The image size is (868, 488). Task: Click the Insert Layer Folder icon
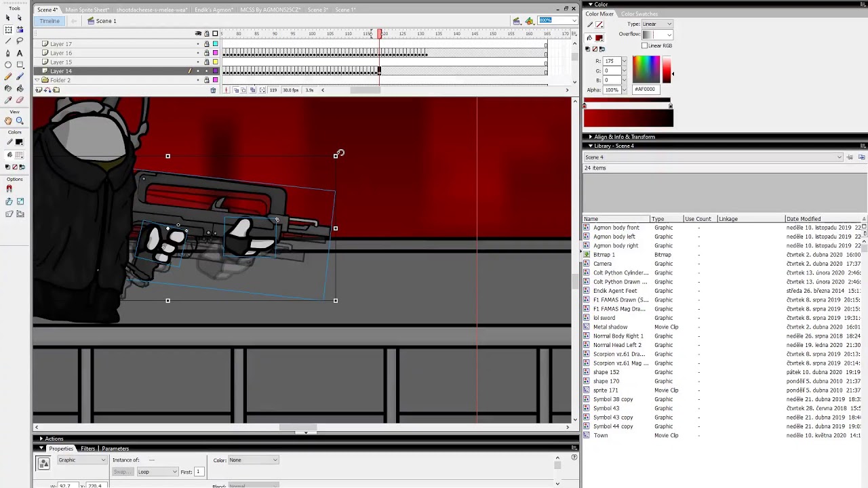coord(56,90)
